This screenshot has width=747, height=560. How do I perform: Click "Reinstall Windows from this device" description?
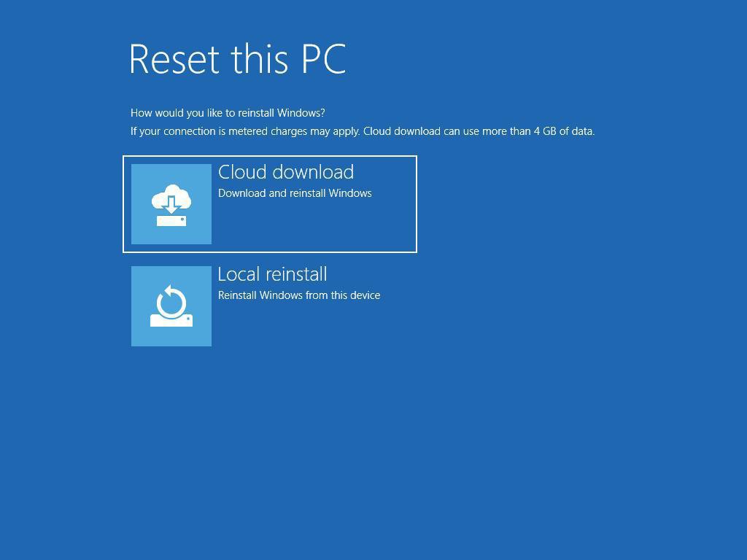point(299,295)
